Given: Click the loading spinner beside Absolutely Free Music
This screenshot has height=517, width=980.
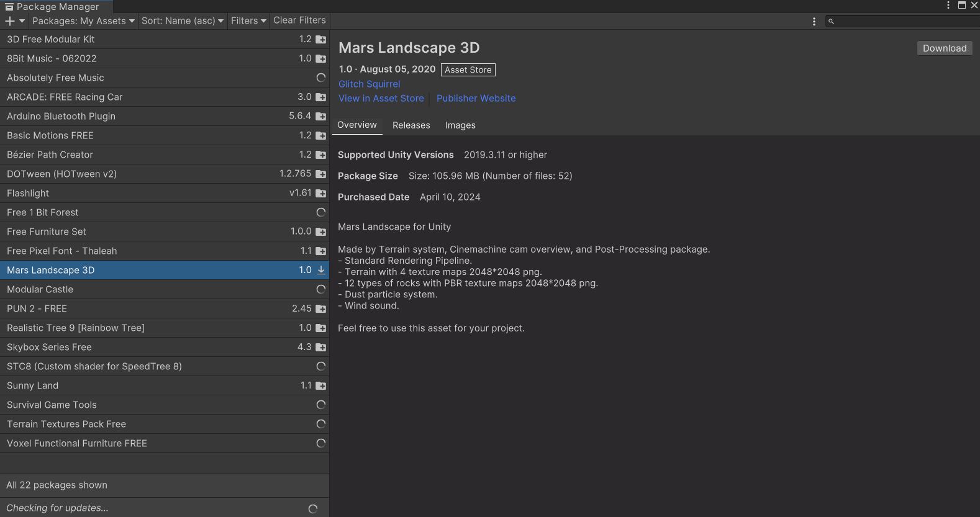Looking at the screenshot, I should (321, 78).
